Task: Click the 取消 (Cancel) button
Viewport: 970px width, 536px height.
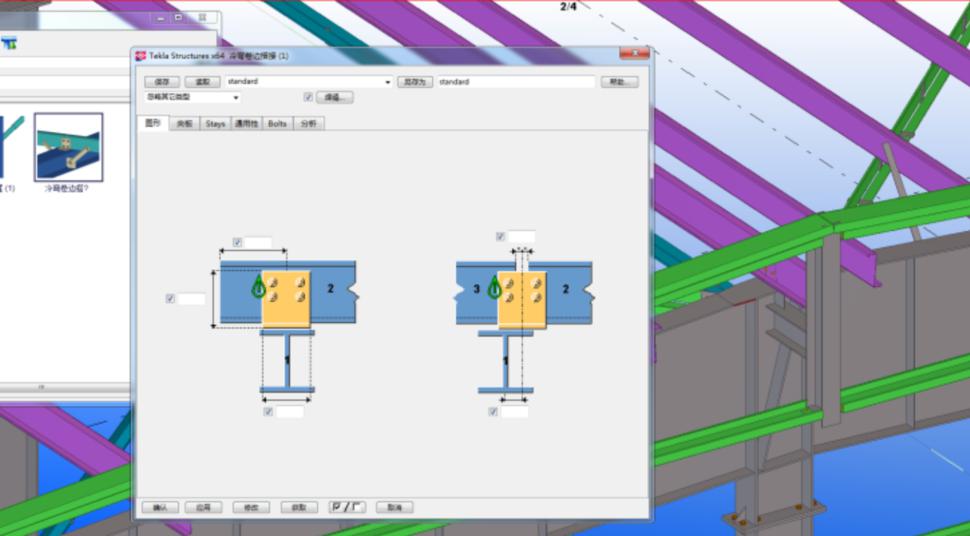Action: (395, 508)
